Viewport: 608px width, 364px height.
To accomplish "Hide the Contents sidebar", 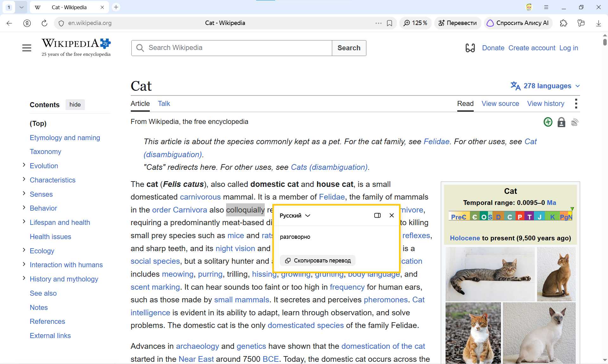I will 75,105.
